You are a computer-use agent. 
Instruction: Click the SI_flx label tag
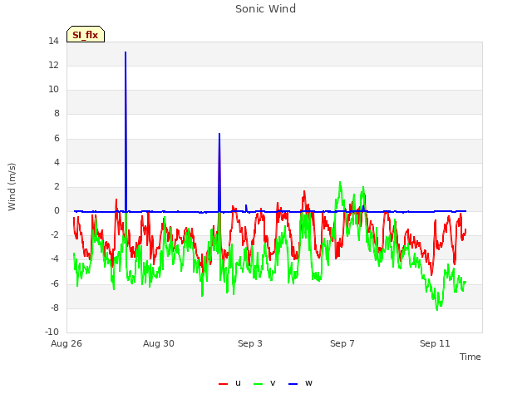[x=86, y=34]
